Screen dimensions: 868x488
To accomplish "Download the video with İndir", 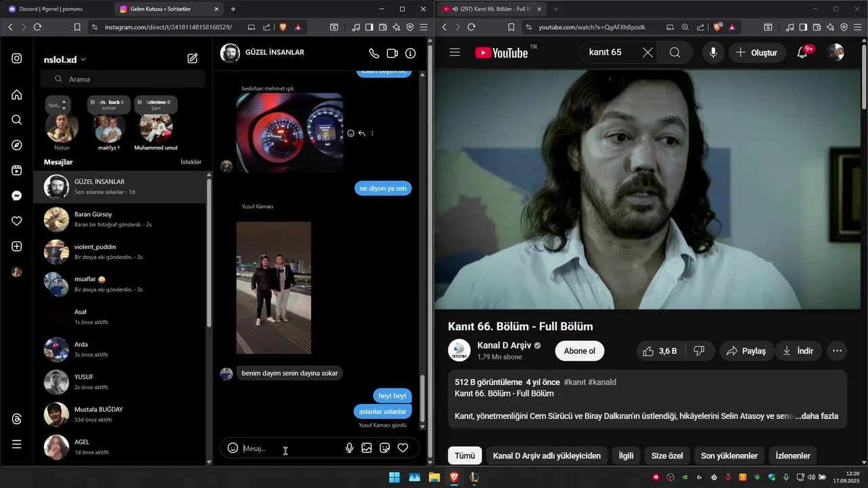I will pyautogui.click(x=798, y=351).
